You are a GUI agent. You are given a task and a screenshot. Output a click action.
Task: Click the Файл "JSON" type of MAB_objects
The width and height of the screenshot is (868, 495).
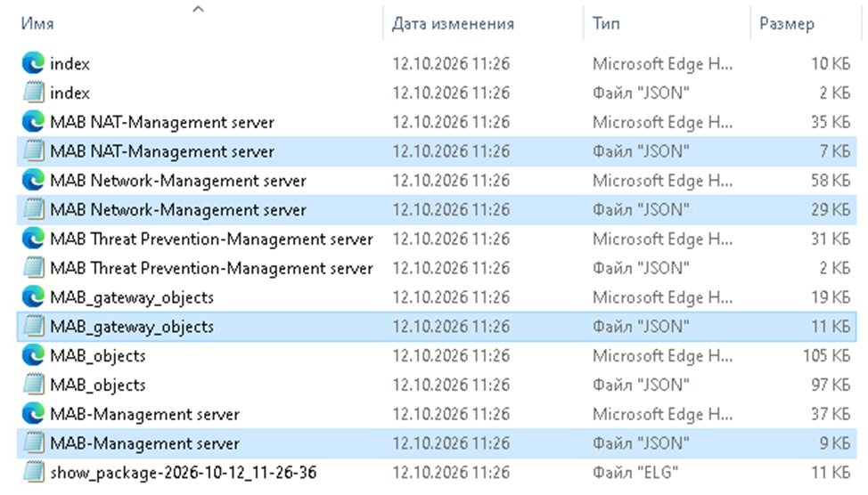pyautogui.click(x=641, y=385)
